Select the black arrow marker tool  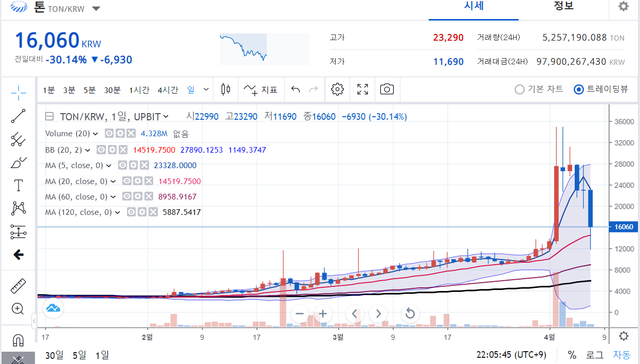tap(19, 254)
